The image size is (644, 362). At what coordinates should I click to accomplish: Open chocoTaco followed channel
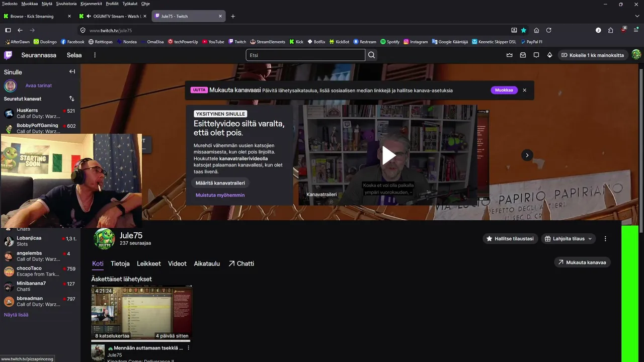40,271
